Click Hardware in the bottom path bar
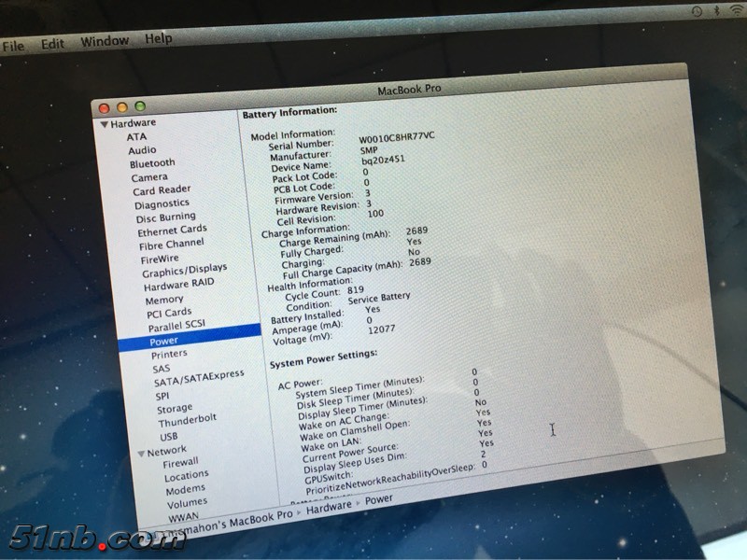 pos(329,506)
